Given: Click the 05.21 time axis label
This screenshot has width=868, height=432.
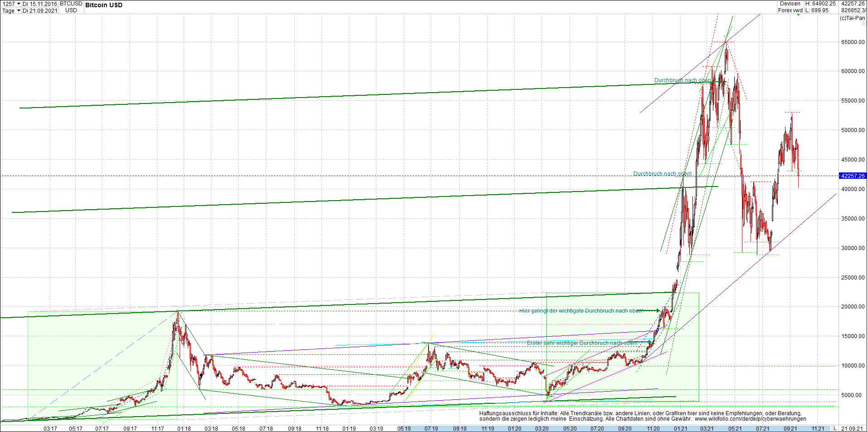Looking at the screenshot, I should [735, 428].
